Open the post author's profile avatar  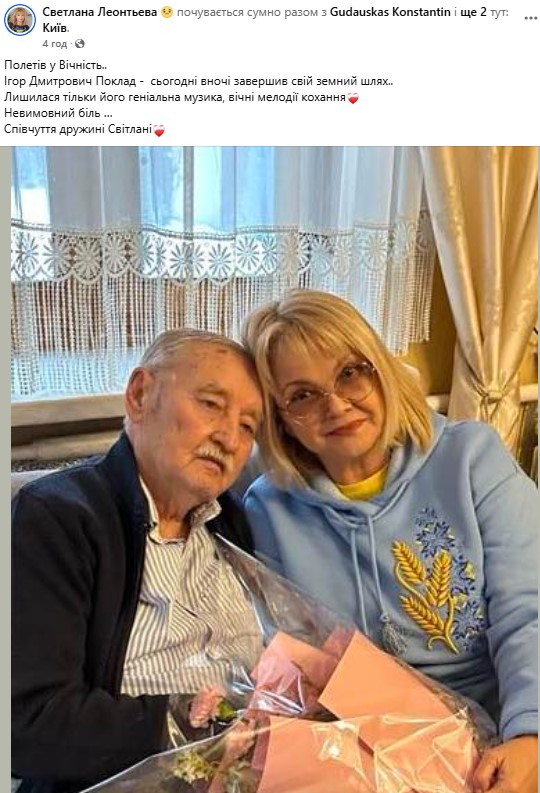(20, 20)
